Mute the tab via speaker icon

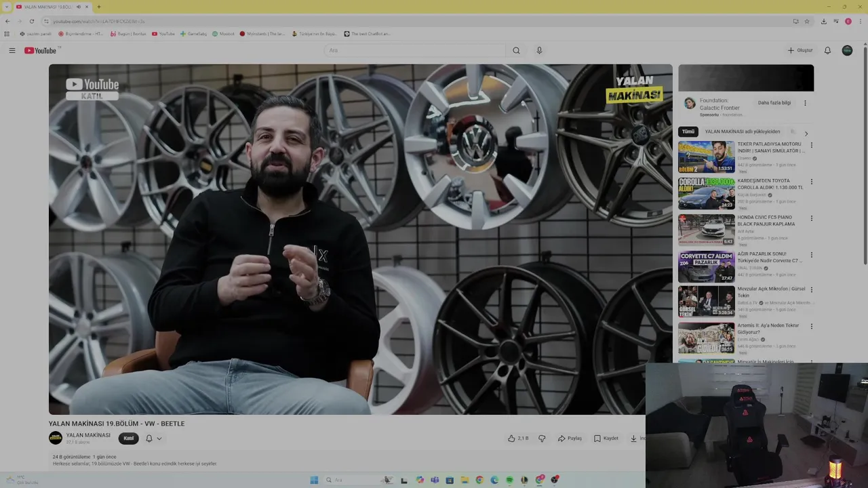(78, 7)
